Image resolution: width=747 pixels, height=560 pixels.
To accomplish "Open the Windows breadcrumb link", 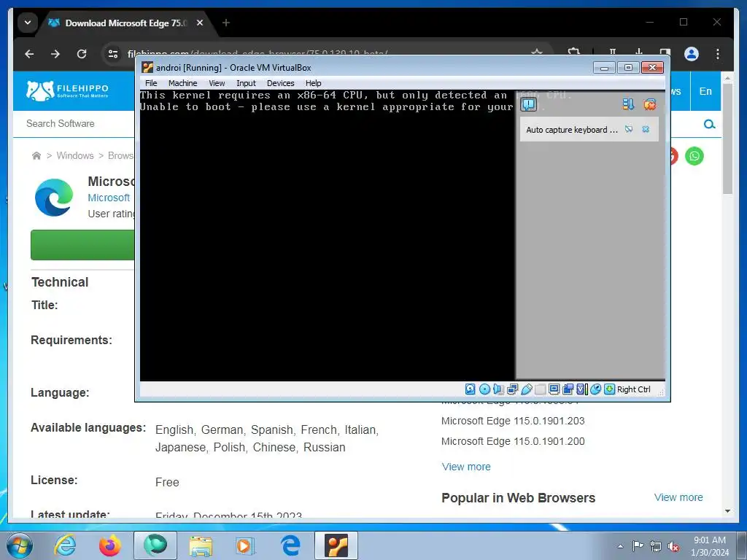I will [x=75, y=156].
